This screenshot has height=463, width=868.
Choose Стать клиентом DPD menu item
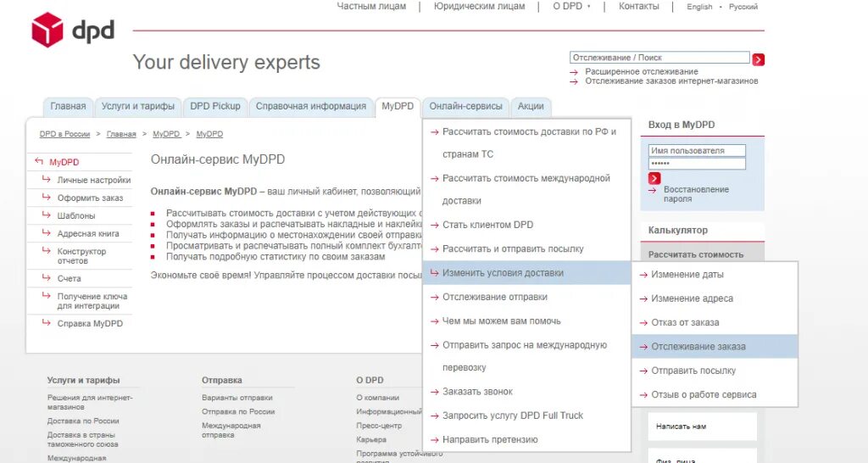coord(526,225)
